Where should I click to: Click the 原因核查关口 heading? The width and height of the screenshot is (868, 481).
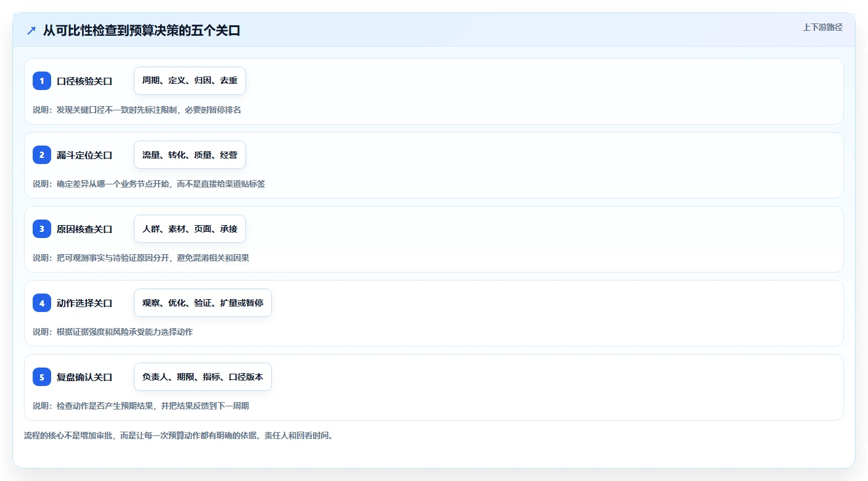84,229
